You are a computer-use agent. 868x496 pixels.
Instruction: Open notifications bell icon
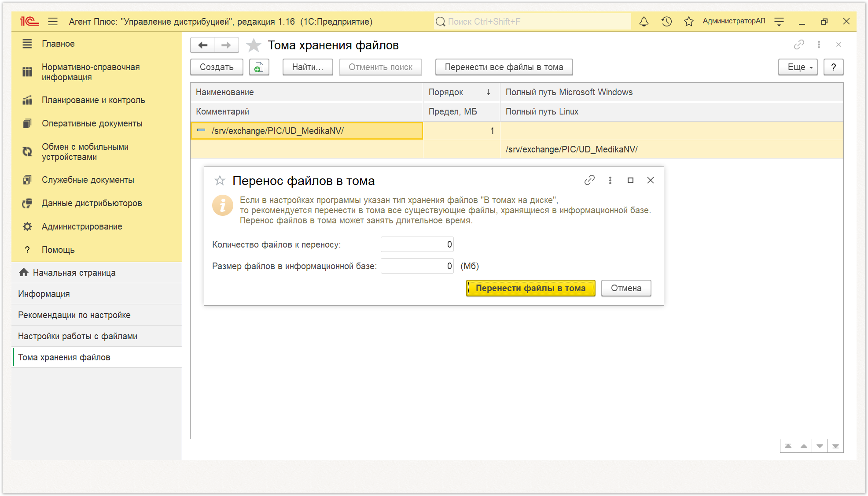[x=644, y=21]
